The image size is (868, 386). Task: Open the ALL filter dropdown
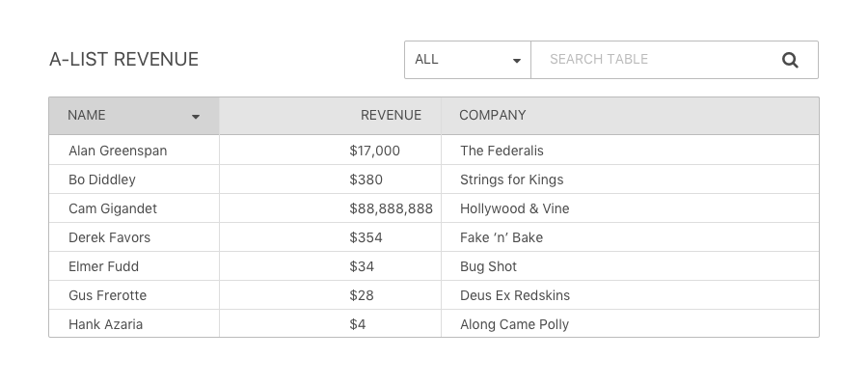(x=468, y=60)
